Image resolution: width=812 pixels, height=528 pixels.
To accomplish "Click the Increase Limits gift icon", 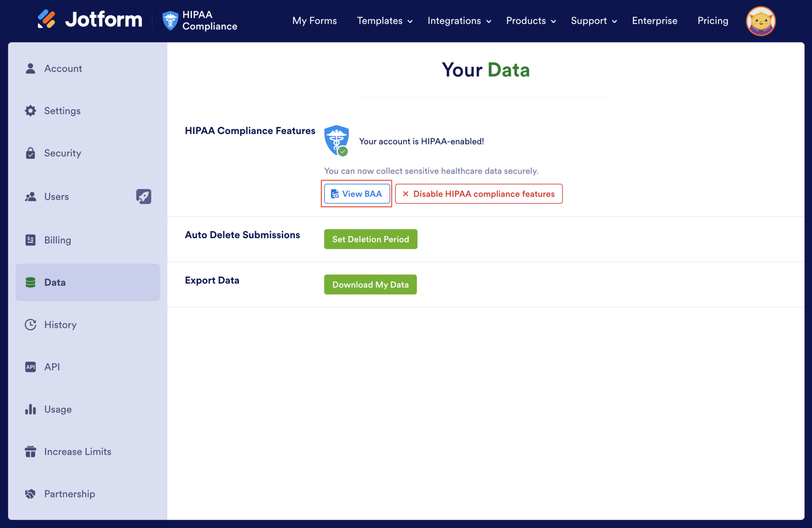I will tap(30, 451).
